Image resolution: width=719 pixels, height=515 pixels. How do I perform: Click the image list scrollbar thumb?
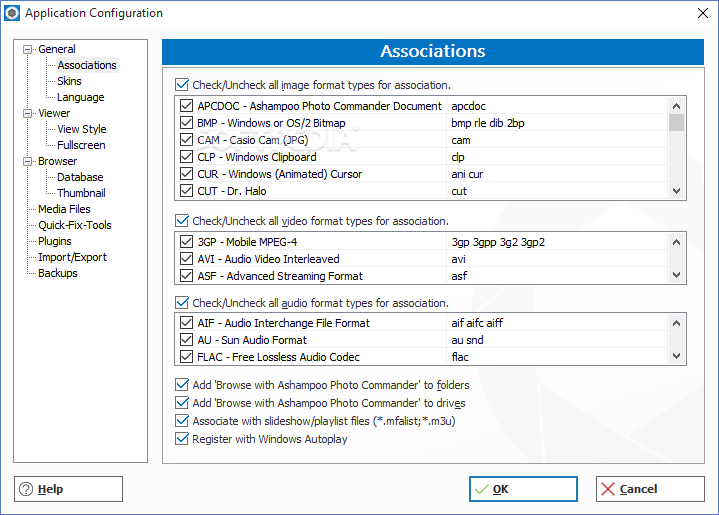[676, 122]
